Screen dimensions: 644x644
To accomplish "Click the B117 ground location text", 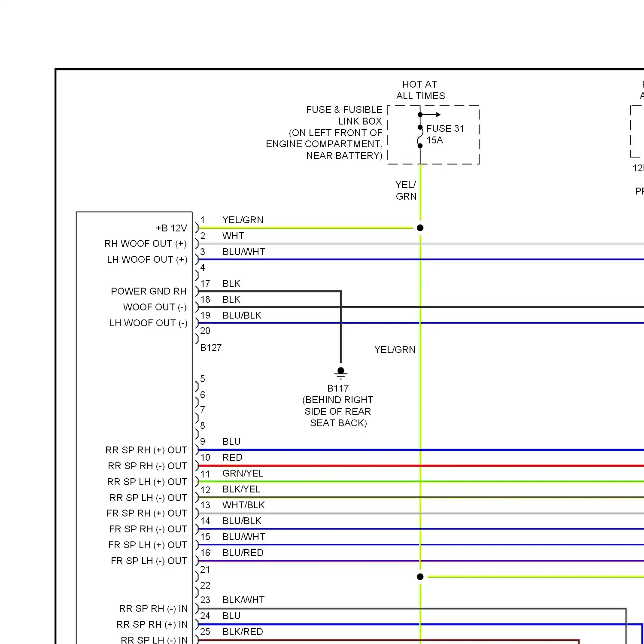I will 338,406.
